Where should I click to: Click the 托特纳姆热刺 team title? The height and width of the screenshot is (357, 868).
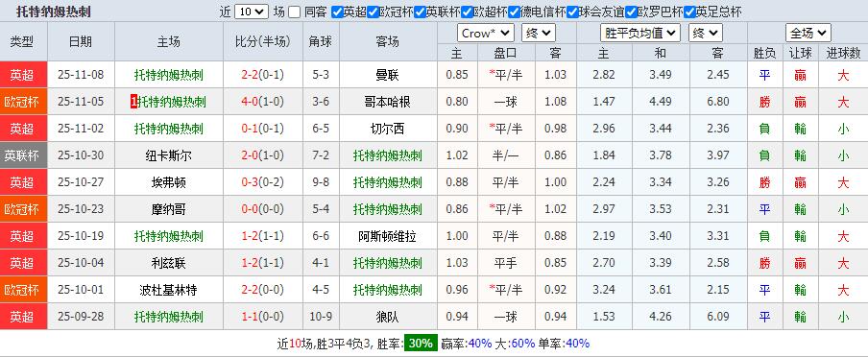54,12
